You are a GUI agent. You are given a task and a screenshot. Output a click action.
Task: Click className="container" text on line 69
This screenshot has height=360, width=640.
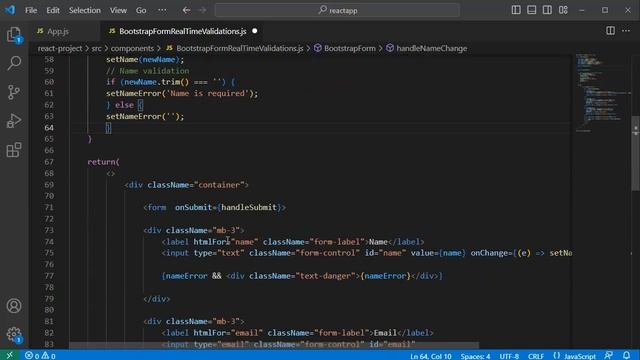tap(196, 185)
